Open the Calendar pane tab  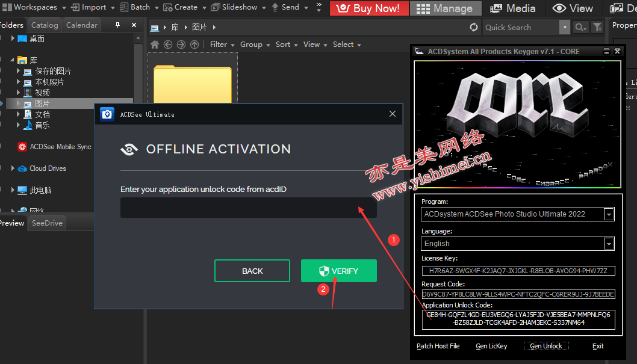(82, 25)
